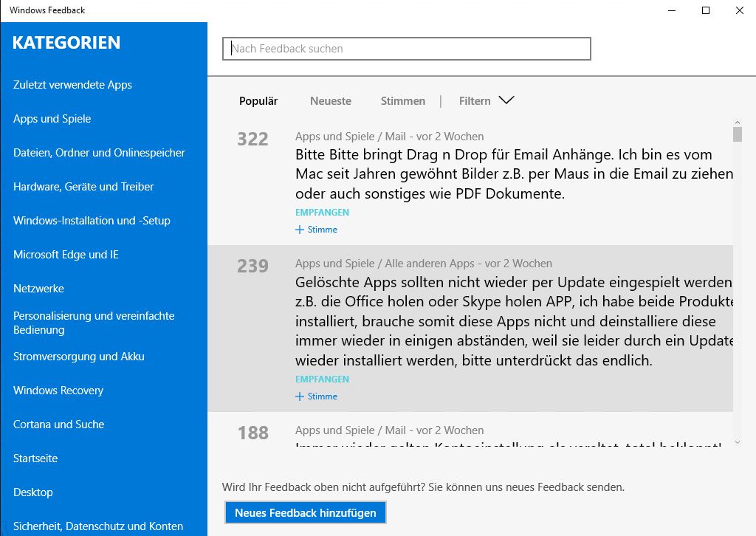Open Microsoft Edge und IE category
The height and width of the screenshot is (536, 756).
66,255
